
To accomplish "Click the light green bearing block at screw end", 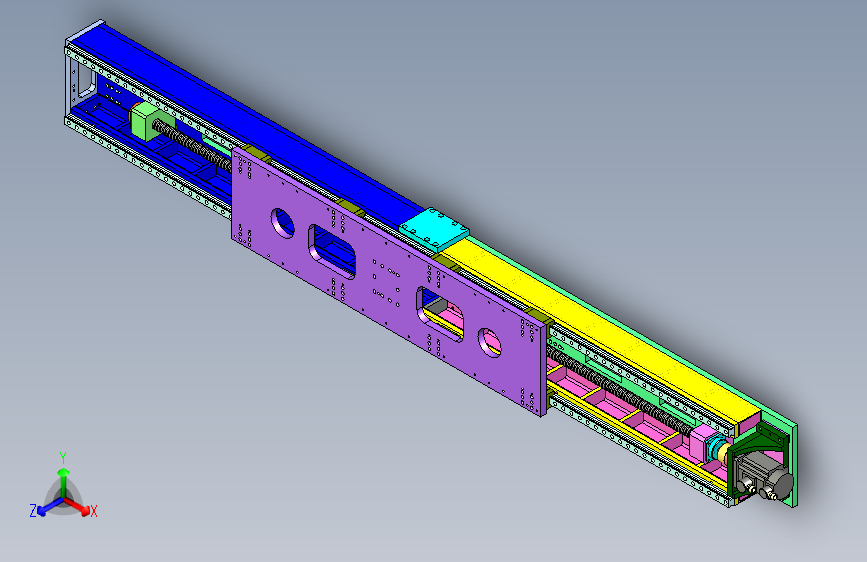I will click(x=147, y=120).
